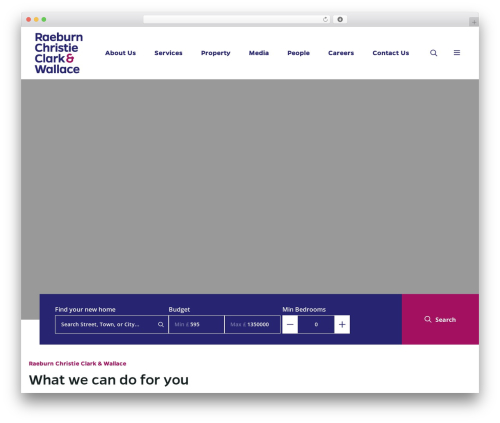Click the browser extension icon beside address bar
This screenshot has width=500, height=423.
[x=340, y=20]
